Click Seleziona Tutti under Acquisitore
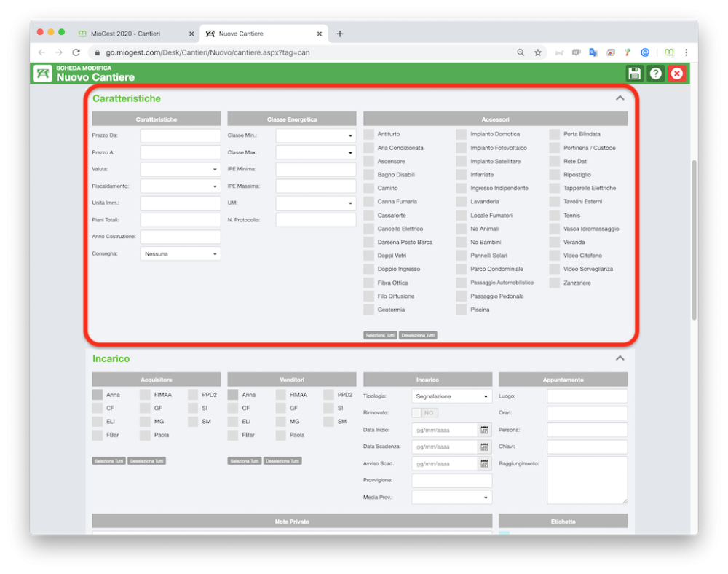 point(108,461)
